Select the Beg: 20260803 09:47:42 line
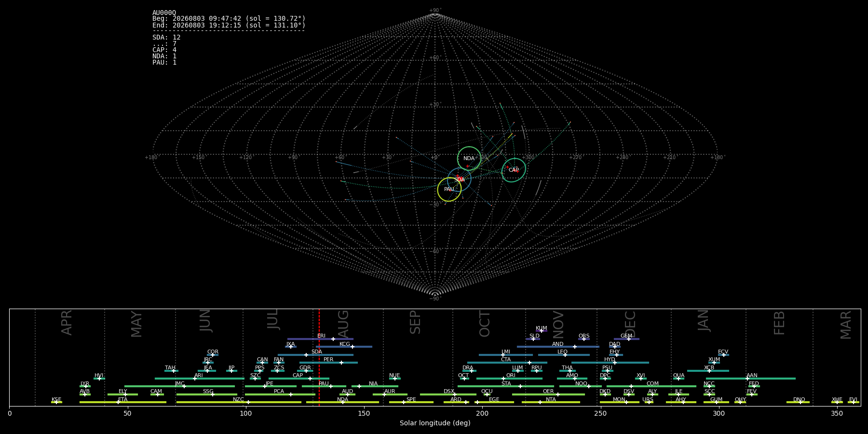Viewport: 868px width, 434px height. point(229,19)
